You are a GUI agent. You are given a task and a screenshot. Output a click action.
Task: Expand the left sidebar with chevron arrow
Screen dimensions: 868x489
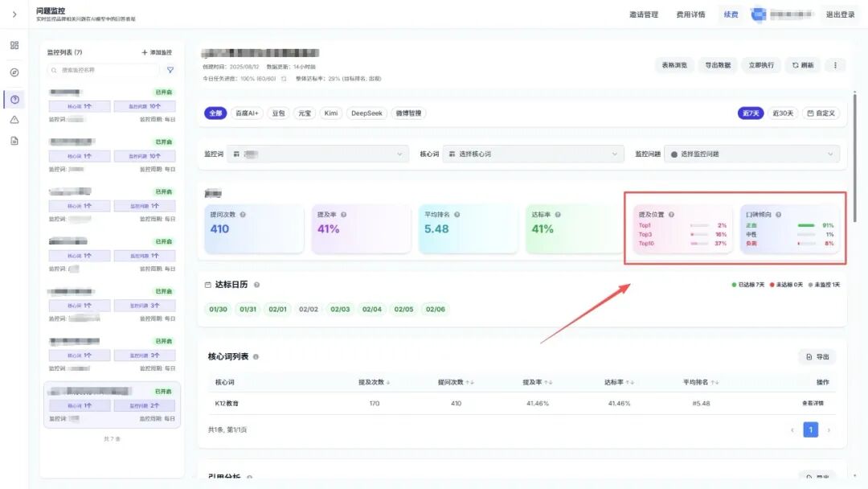pos(14,14)
